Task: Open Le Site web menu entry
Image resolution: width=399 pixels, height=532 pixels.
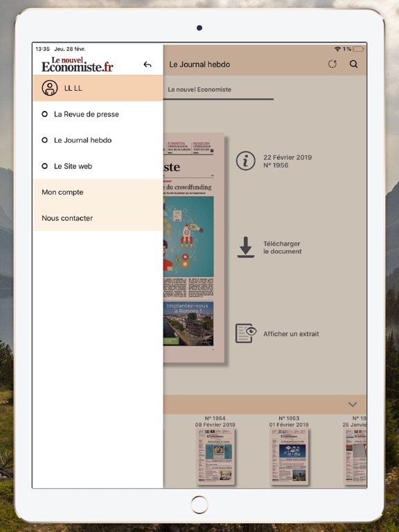Action: 98,166
